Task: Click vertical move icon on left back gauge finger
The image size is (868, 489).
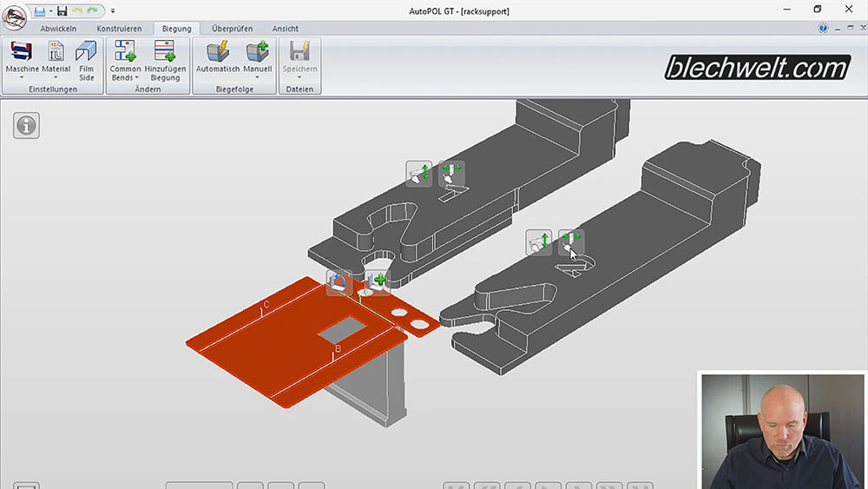Action: click(419, 174)
